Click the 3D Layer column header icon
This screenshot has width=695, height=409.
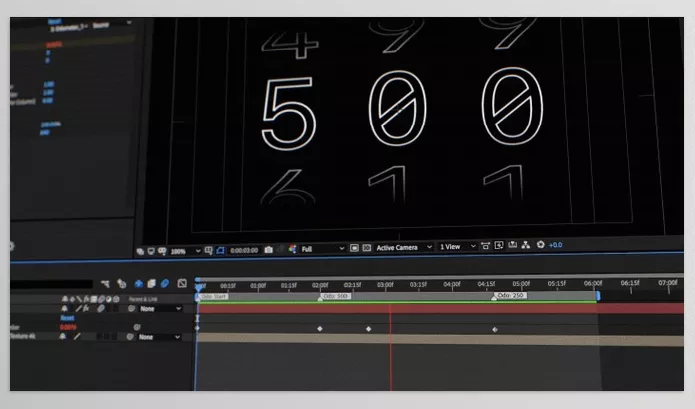point(116,299)
